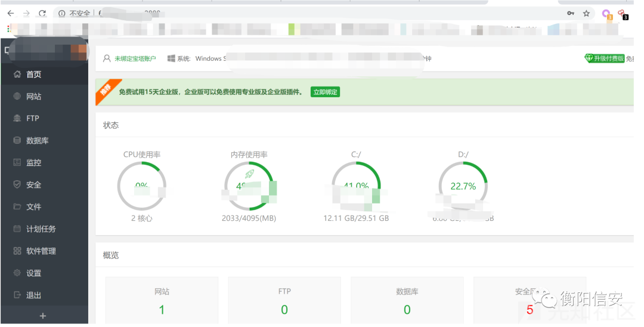Open the 文件 file manager label

(33, 207)
